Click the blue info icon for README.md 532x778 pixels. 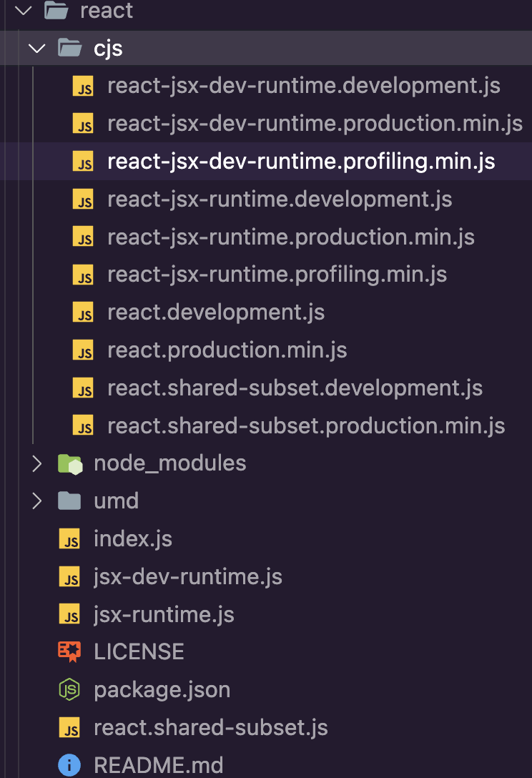69,765
